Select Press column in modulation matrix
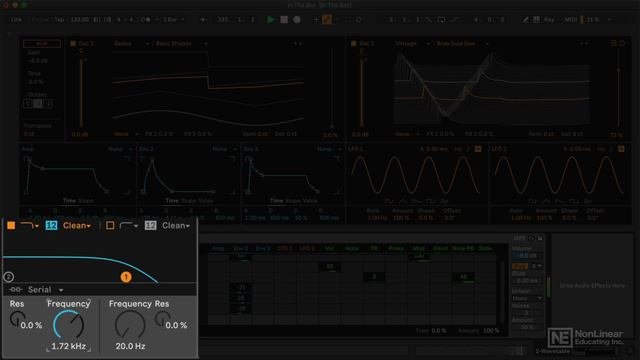The height and width of the screenshot is (360, 640). click(396, 248)
